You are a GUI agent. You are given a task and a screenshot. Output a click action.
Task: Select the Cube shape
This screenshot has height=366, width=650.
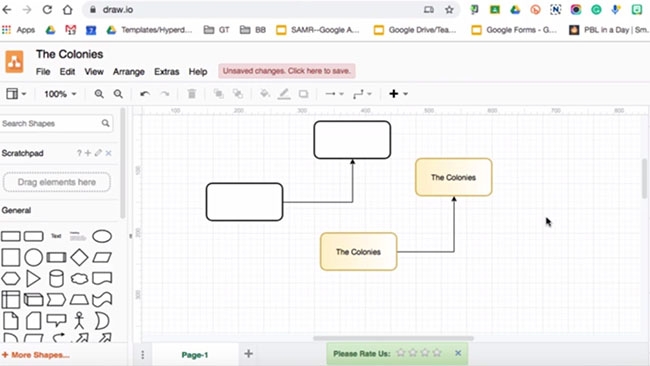click(x=34, y=299)
